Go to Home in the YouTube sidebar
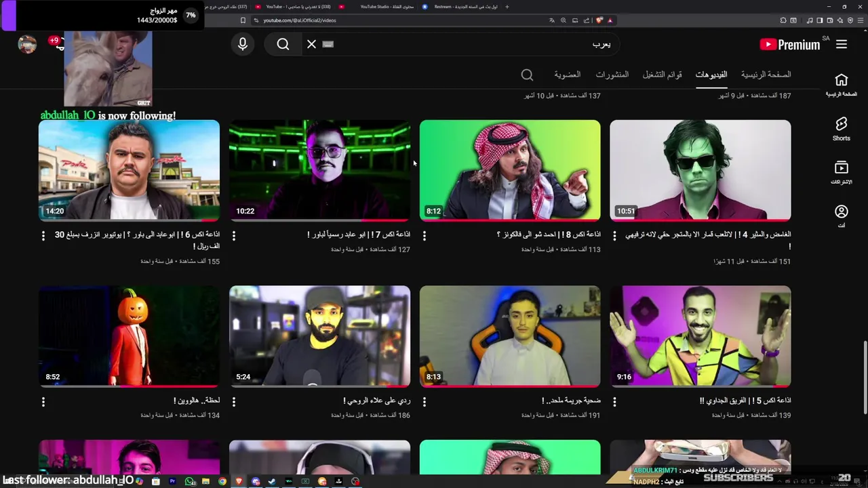868x488 pixels. click(x=841, y=85)
